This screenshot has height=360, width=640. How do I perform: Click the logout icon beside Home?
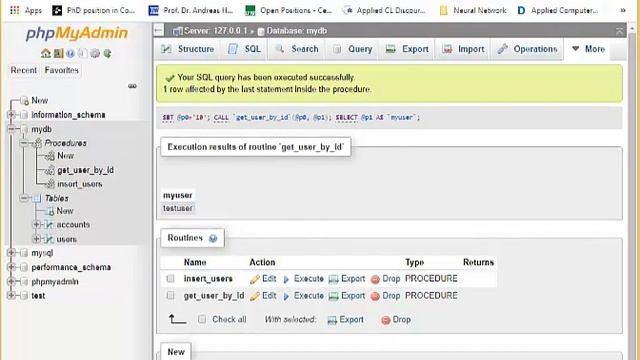pyautogui.click(x=58, y=53)
